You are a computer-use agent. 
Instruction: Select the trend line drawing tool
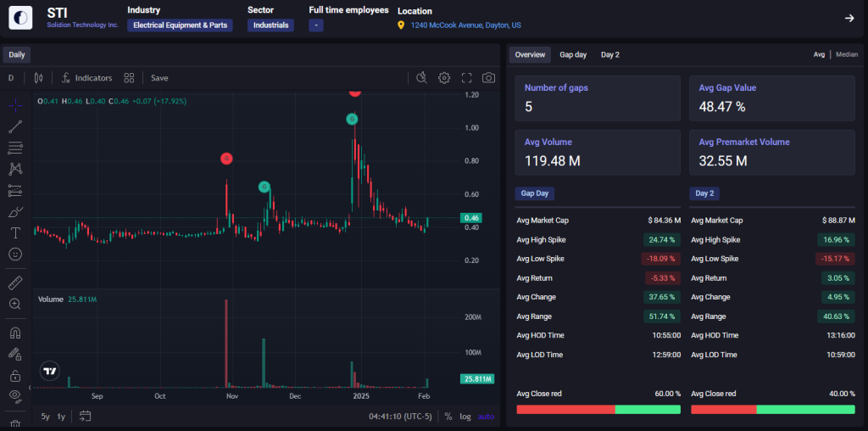(15, 127)
